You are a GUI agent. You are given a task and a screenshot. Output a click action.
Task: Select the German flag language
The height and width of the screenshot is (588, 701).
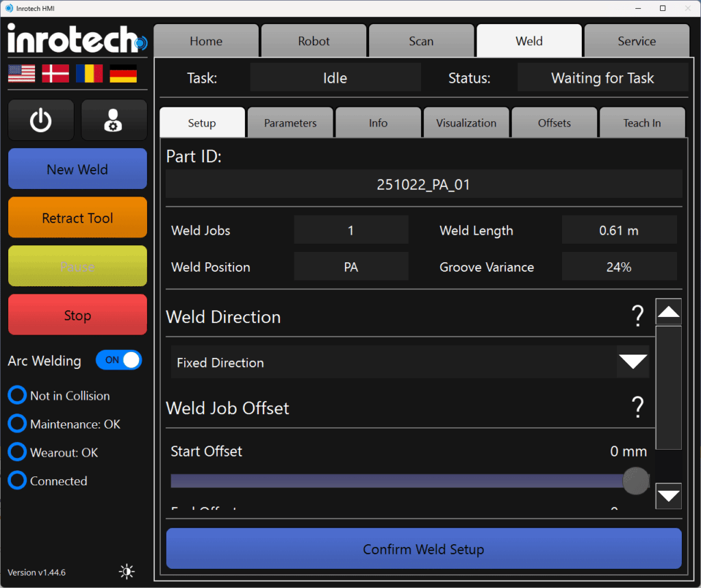[123, 74]
